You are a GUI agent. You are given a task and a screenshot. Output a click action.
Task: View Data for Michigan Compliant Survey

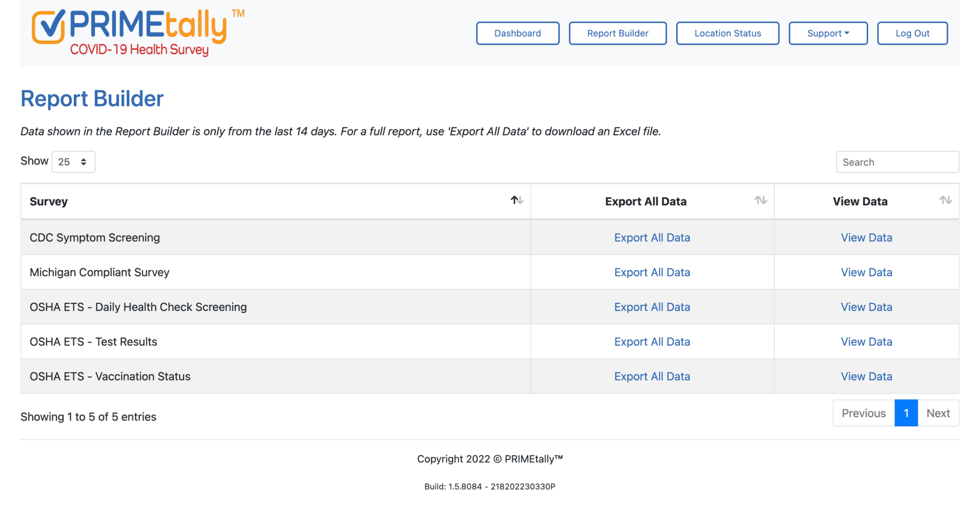(x=866, y=272)
